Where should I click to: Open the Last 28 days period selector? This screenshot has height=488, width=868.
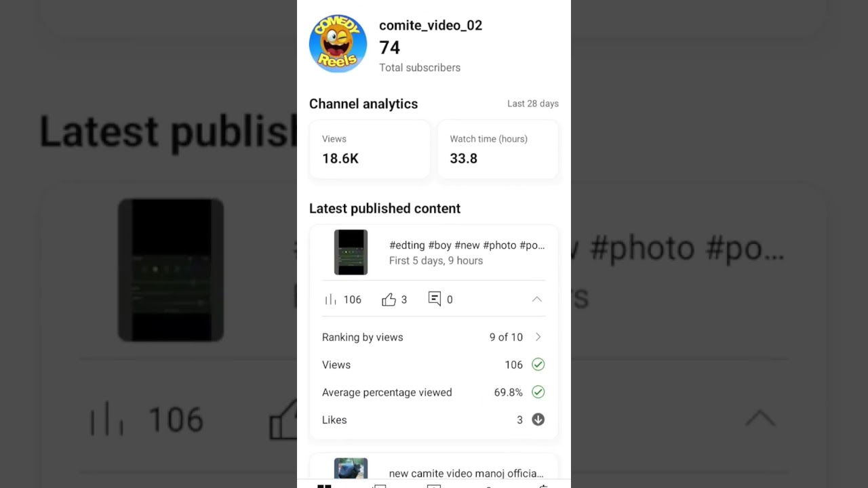coord(533,104)
